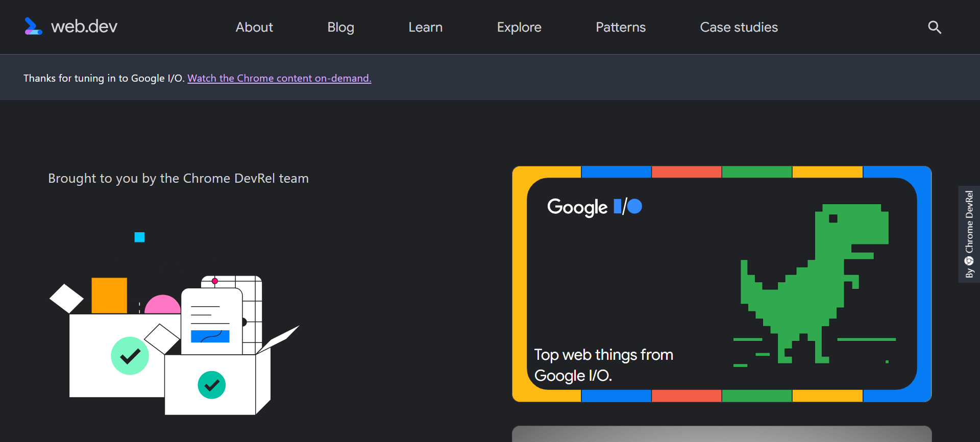Image resolution: width=980 pixels, height=442 pixels.
Task: Navigate to Patterns
Action: (621, 27)
